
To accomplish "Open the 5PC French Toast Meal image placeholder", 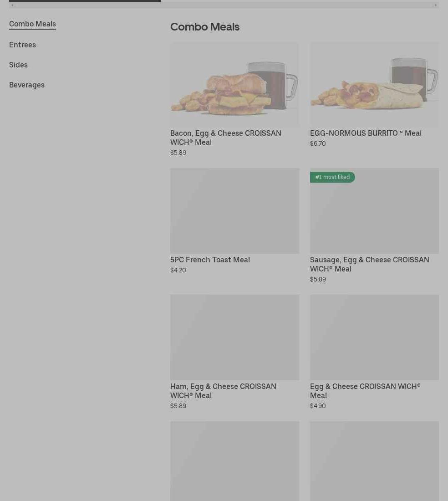I will point(234,211).
